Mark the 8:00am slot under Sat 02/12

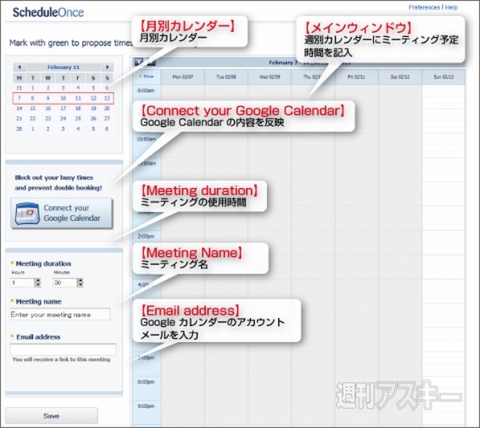[400, 97]
